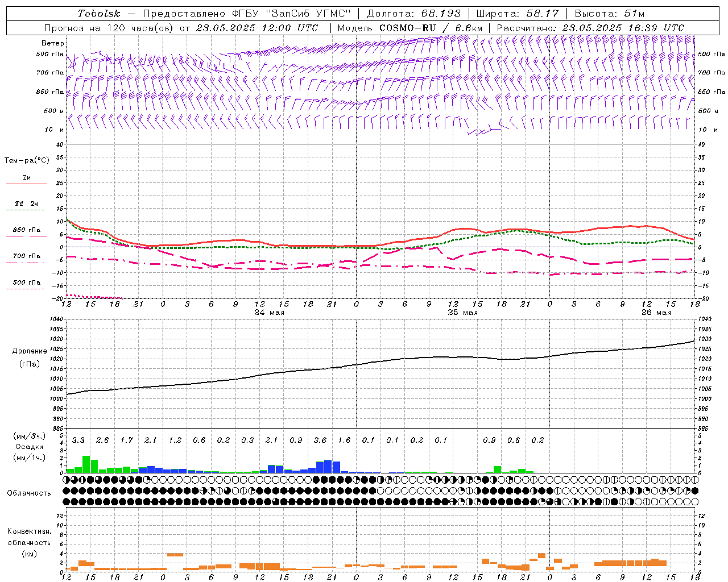Viewport: 728px width, 582px height.
Task: Click the 3.3 precipitation amount value
Action: (x=78, y=440)
